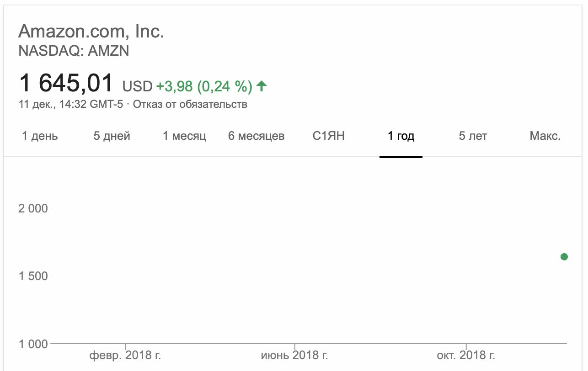
Task: Switch chart to "5 лет" range
Action: [473, 136]
